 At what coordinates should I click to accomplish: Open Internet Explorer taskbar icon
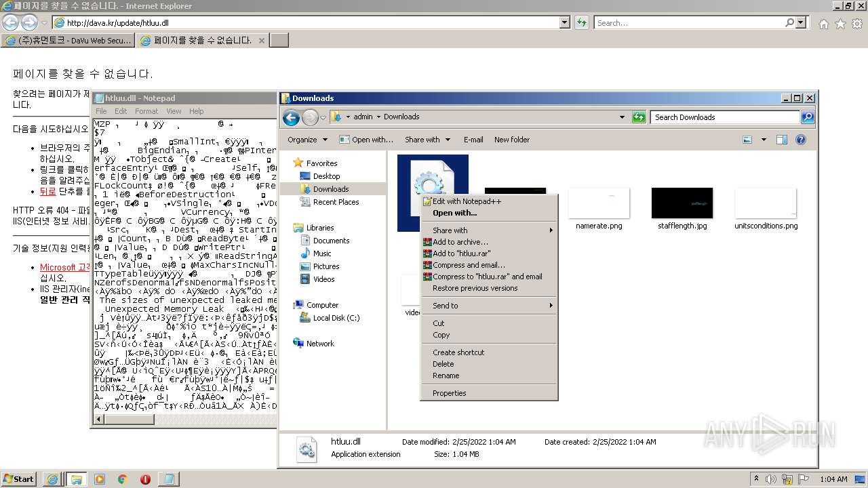click(52, 479)
